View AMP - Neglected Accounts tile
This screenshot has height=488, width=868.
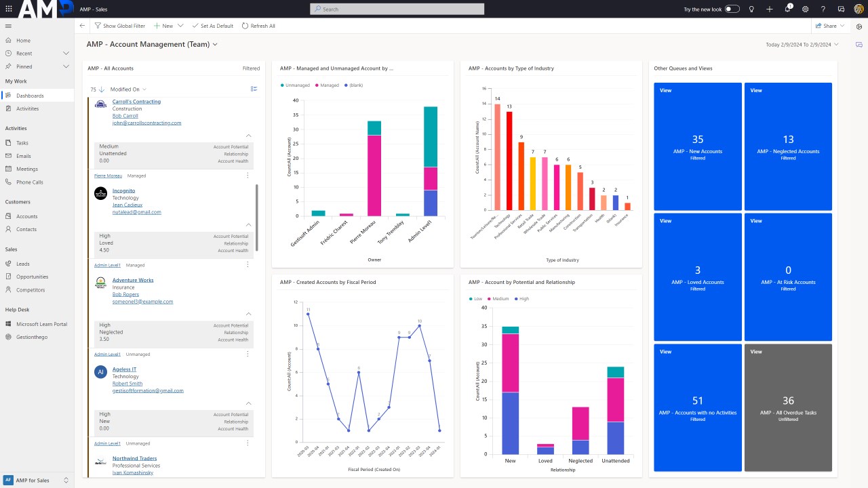(x=788, y=146)
